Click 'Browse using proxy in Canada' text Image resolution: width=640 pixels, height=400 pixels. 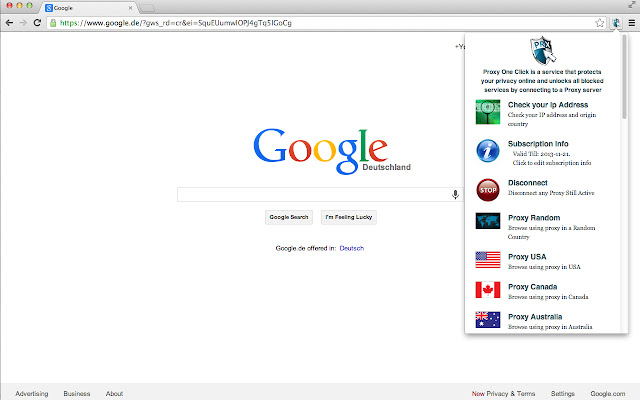(548, 297)
